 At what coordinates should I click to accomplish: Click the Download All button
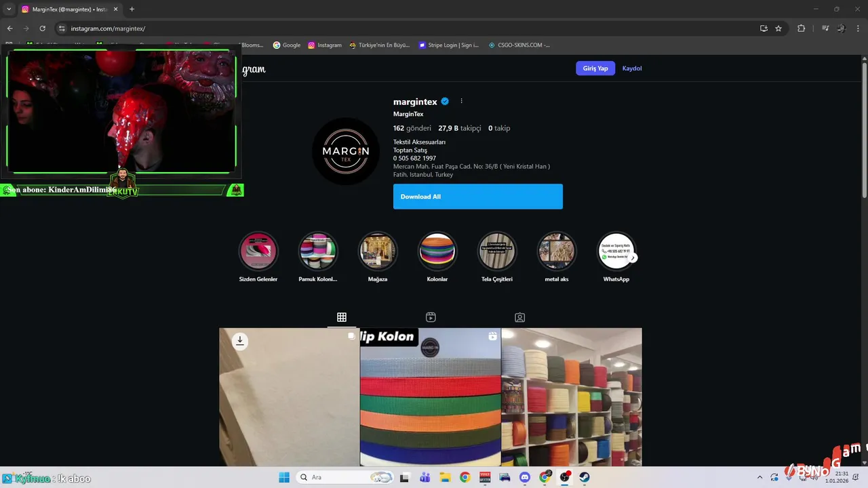click(x=478, y=197)
